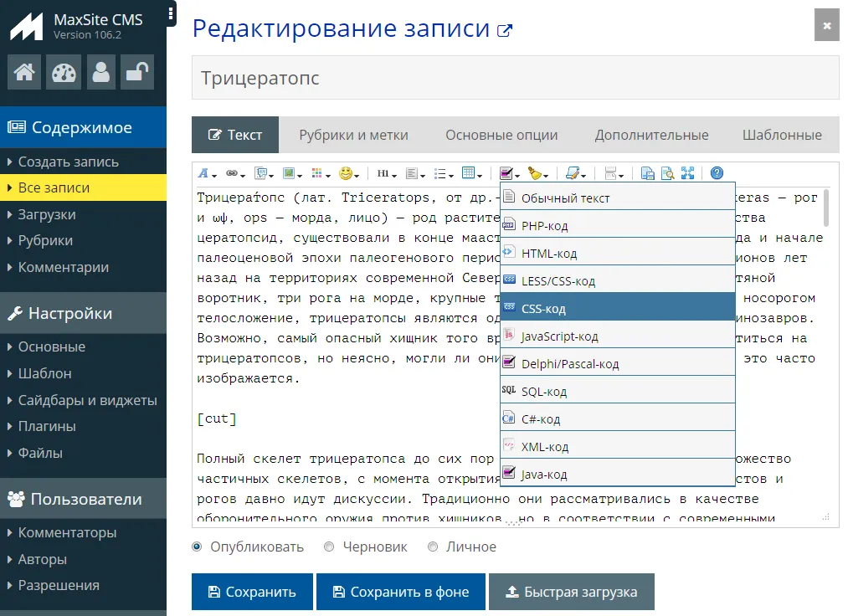Select the Черновик radio button

click(329, 547)
